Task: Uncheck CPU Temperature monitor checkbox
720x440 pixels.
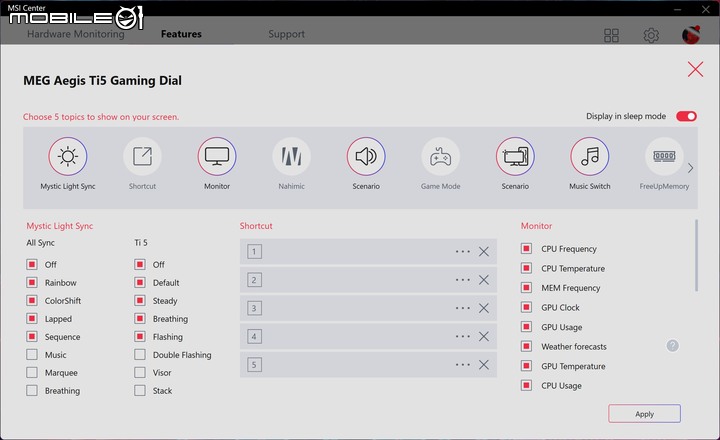Action: tap(526, 268)
